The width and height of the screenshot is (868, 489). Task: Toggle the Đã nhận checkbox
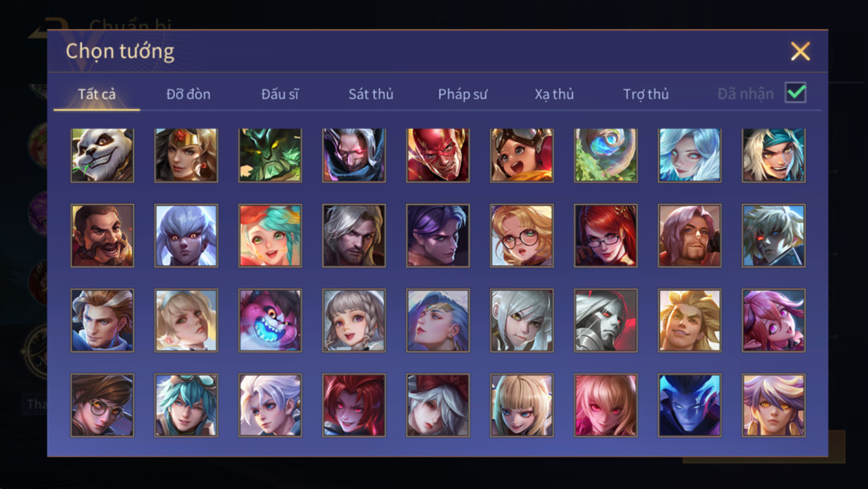(x=796, y=92)
